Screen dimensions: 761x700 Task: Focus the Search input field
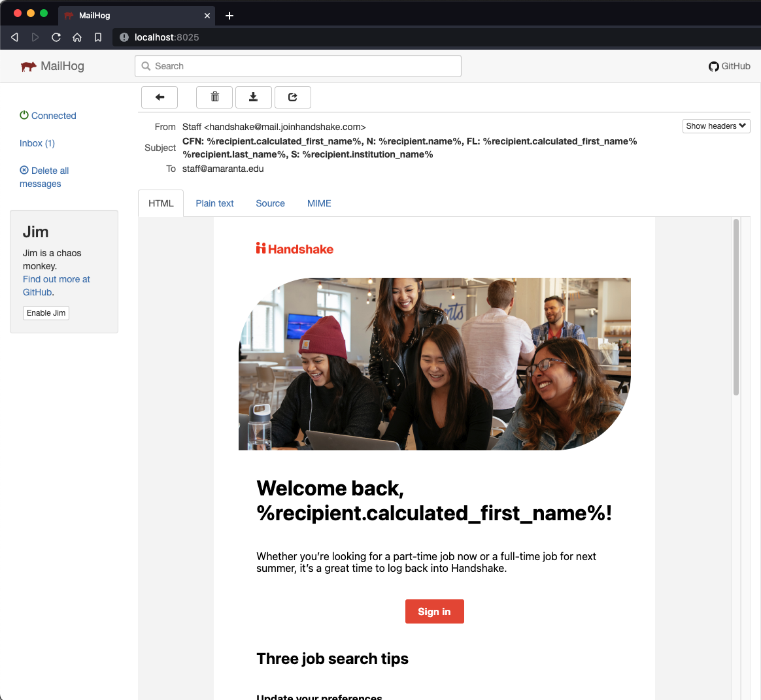click(298, 66)
